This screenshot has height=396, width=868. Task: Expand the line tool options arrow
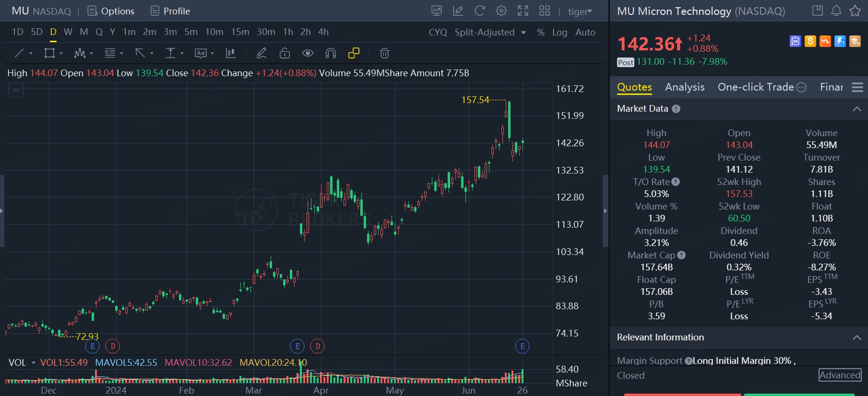31,53
